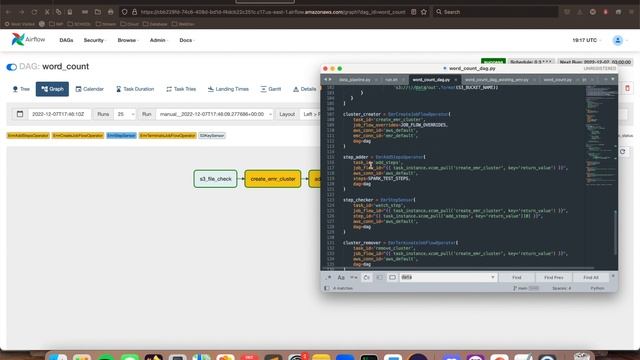This screenshot has height=360, width=640.
Task: Click the EmrCreateJobFlowOperator legend tag
Action: (x=78, y=136)
